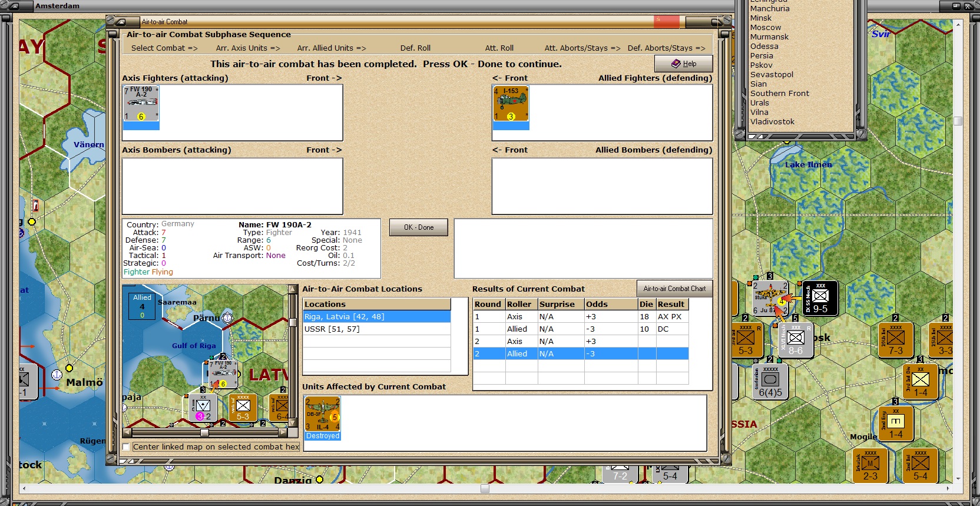Select the Irkutsk 2-3 militia counter
The width and height of the screenshot is (980, 506).
click(x=870, y=465)
